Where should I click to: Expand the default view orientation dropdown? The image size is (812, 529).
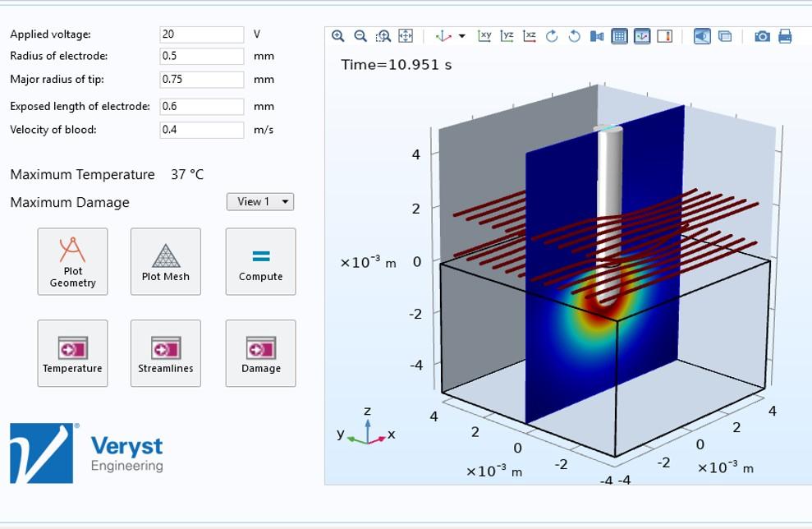click(461, 36)
